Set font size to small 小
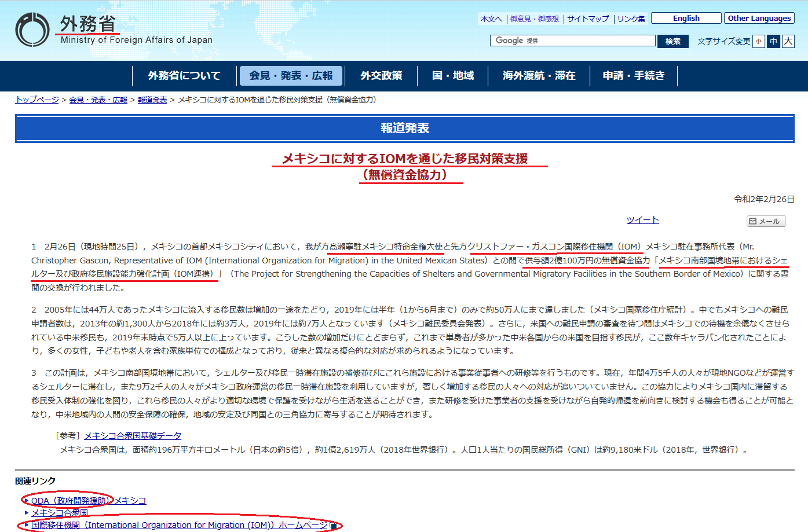808x532 pixels. 758,41
